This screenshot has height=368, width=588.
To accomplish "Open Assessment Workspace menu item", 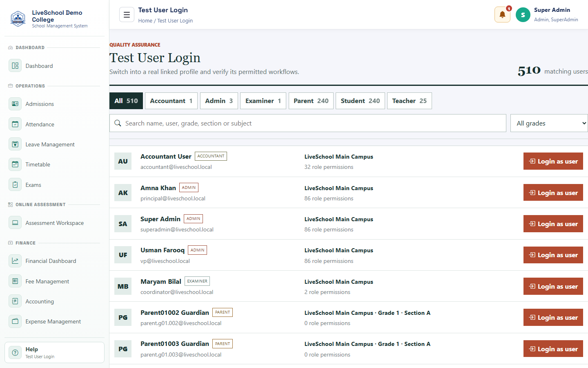I will click(54, 223).
